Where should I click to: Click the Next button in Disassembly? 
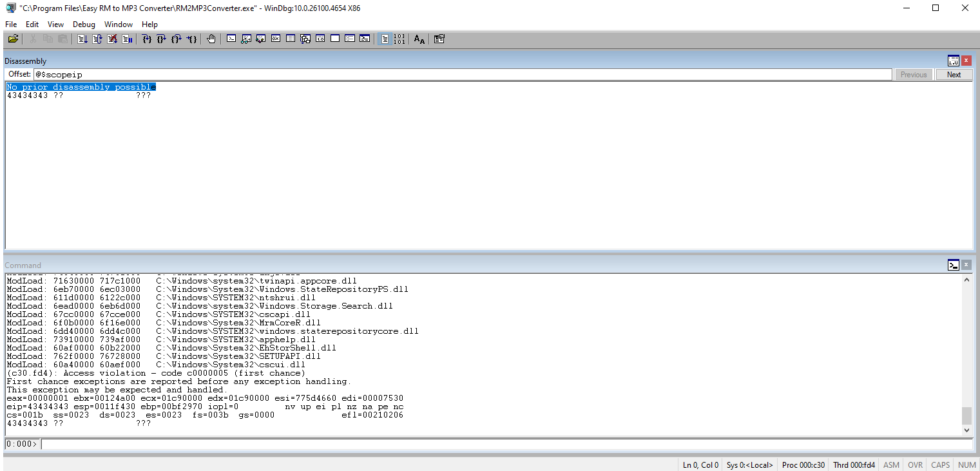click(x=954, y=75)
